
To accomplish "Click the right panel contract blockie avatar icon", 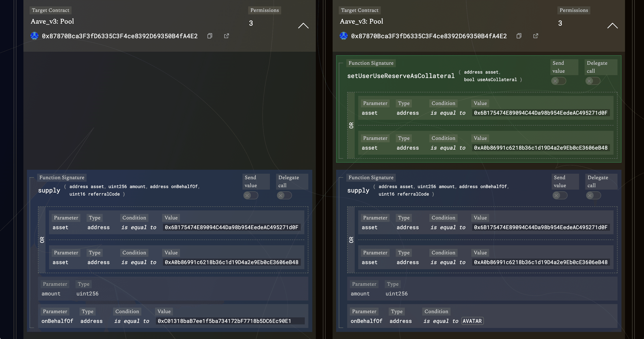I will tap(344, 36).
